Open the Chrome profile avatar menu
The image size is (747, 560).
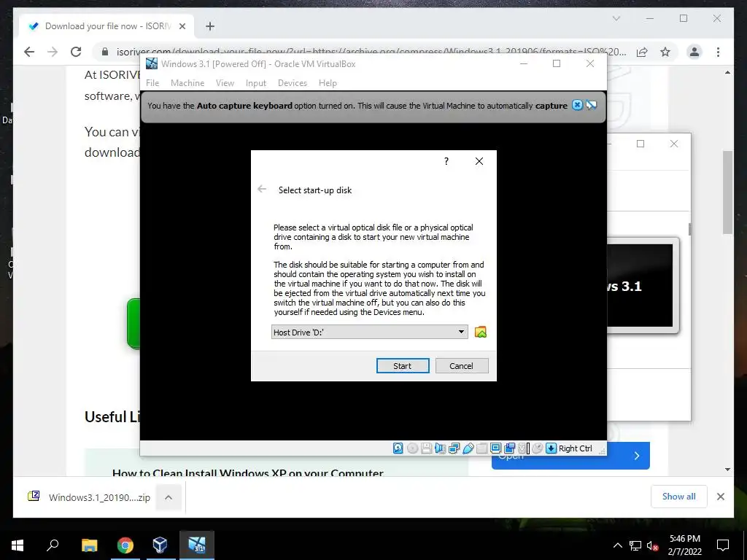click(x=694, y=52)
